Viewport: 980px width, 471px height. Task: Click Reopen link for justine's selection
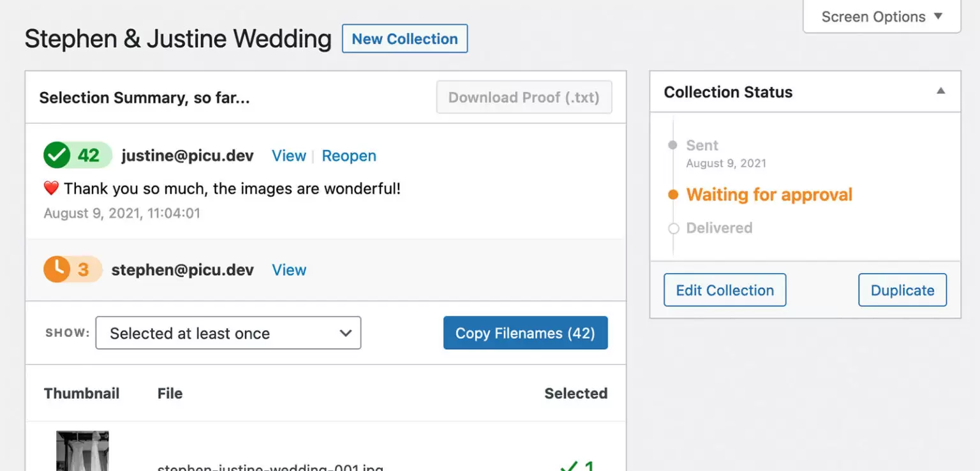click(x=349, y=156)
